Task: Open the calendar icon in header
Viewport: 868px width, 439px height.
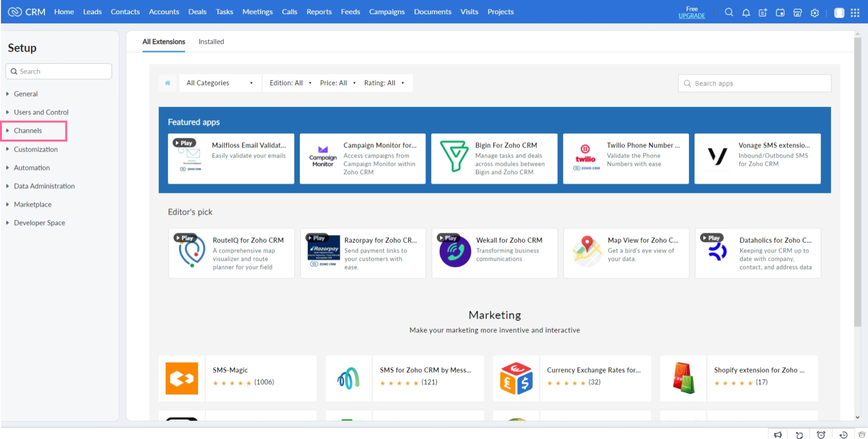Action: click(x=780, y=13)
